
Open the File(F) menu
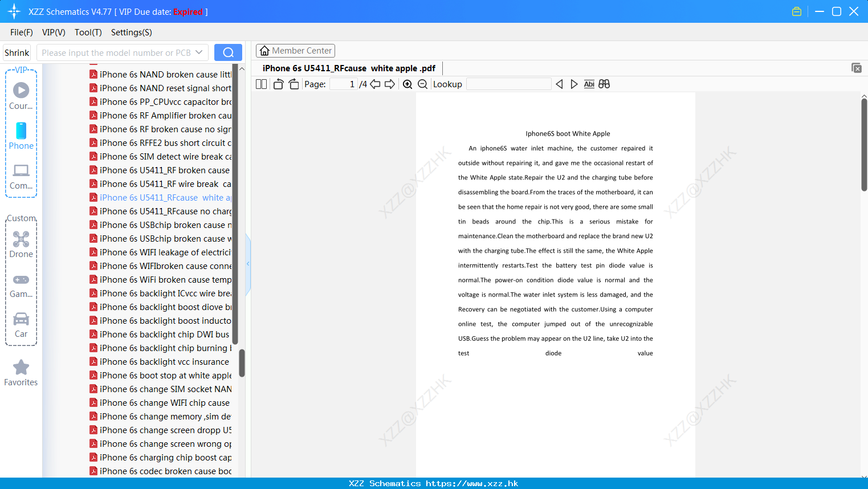click(22, 32)
